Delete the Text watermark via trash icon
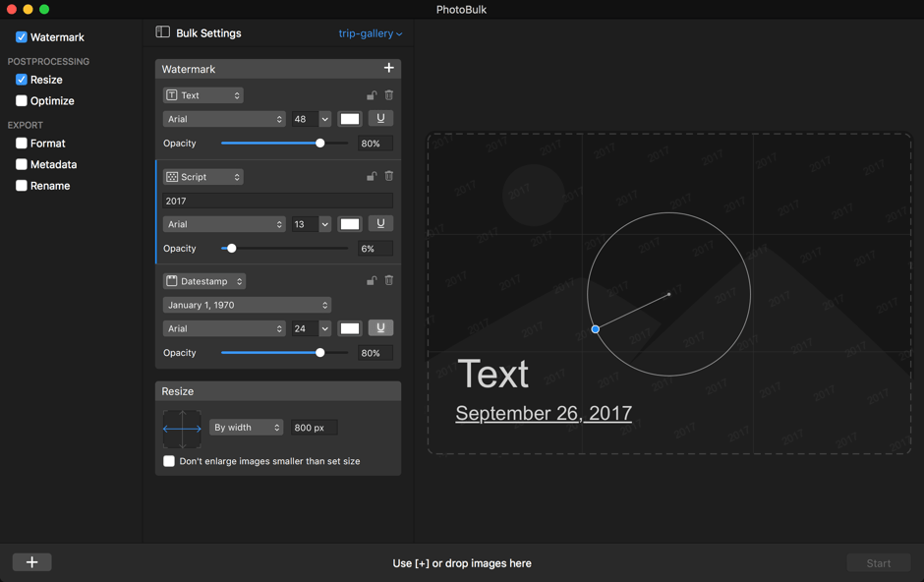The image size is (924, 582). click(x=389, y=94)
